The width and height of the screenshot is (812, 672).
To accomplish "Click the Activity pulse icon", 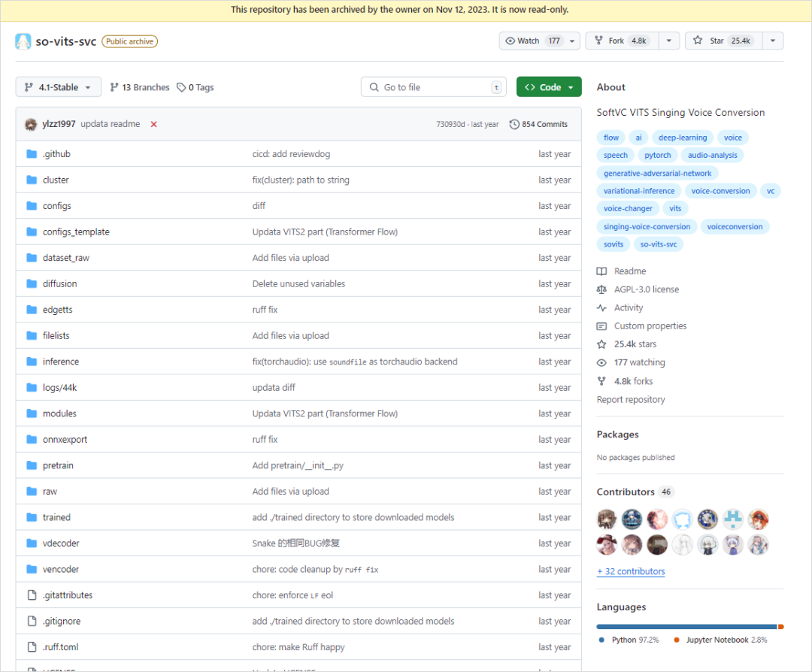I will (601, 308).
